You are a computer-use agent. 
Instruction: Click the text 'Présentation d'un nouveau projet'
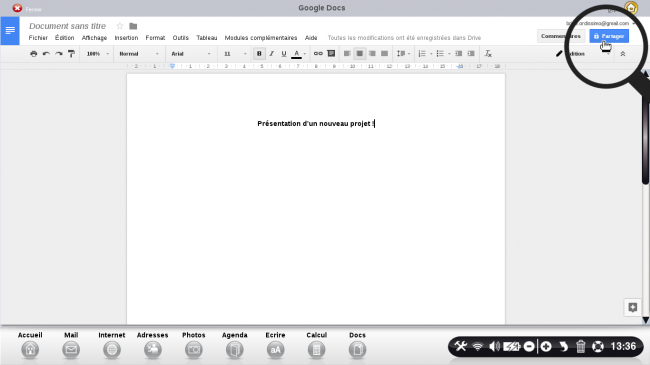tap(314, 124)
